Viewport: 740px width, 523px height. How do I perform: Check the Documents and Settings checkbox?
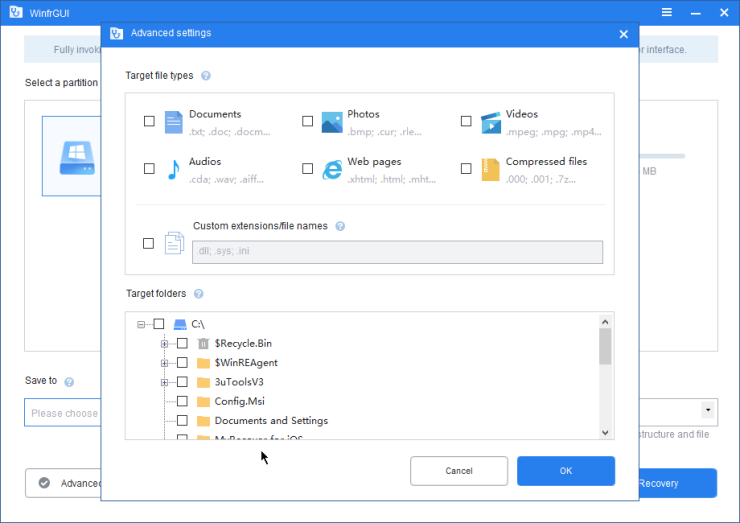tap(182, 421)
